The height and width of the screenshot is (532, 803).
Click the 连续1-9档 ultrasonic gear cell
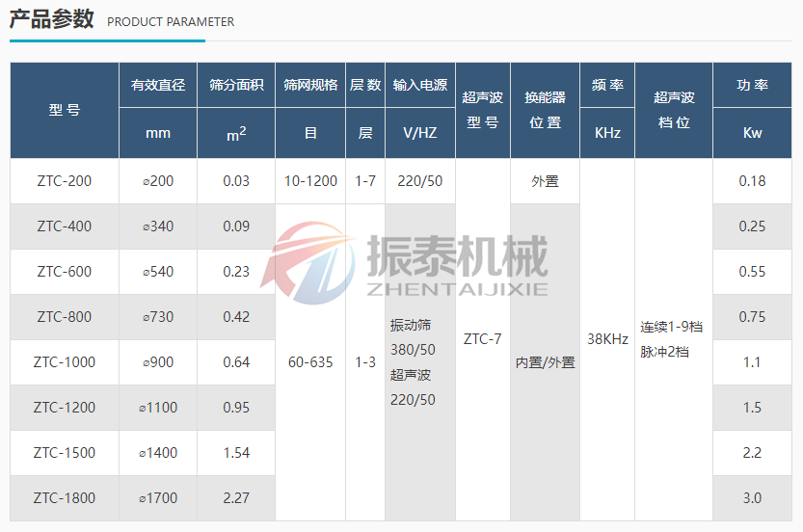(x=672, y=328)
